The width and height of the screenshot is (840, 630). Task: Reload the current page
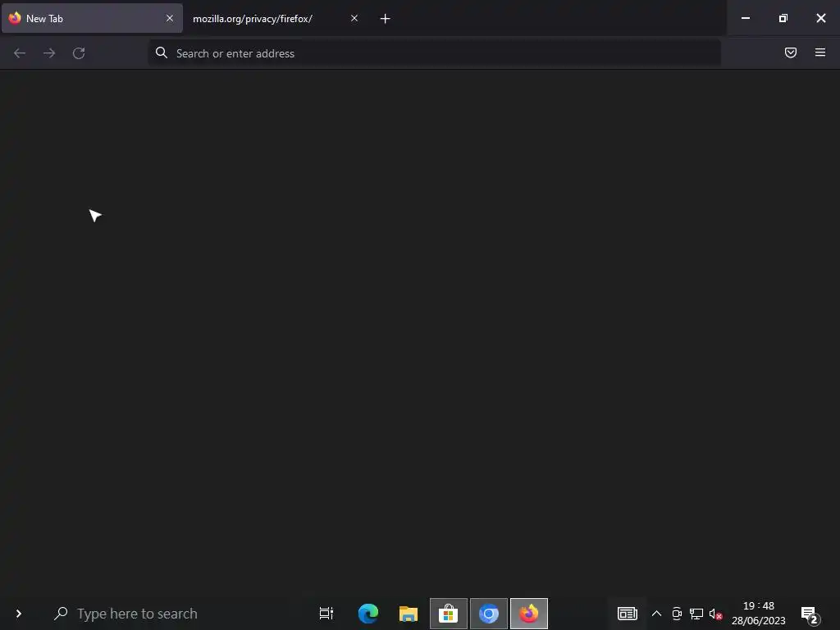coord(79,53)
